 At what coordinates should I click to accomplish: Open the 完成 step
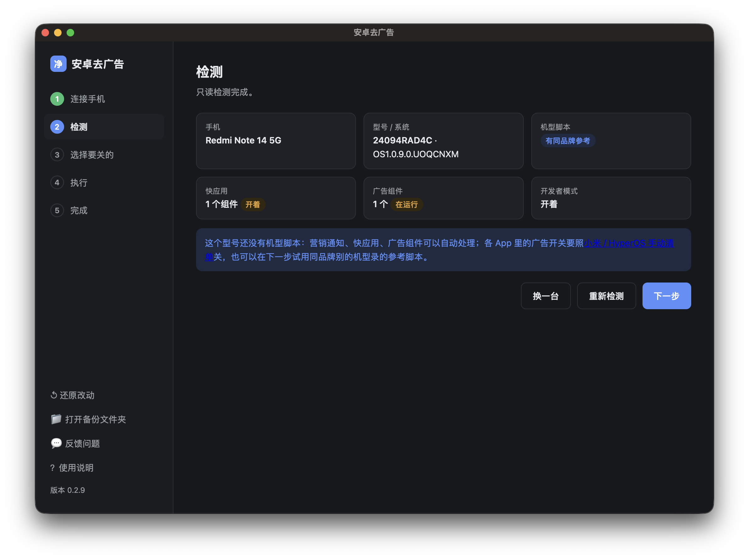coord(104,210)
